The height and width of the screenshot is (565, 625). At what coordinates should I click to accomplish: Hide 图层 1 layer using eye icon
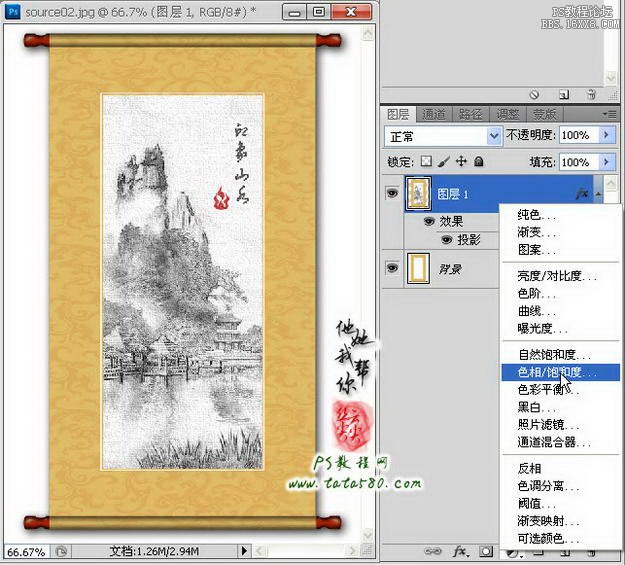pos(392,194)
